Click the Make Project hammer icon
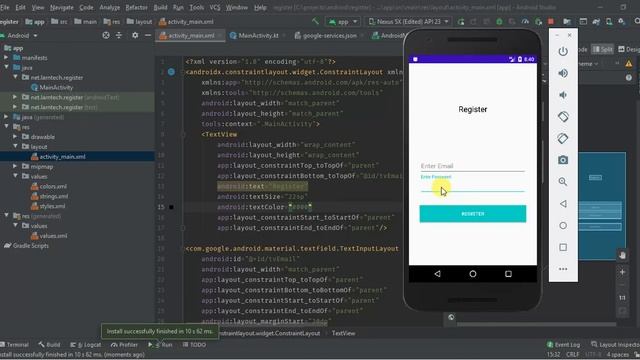The height and width of the screenshot is (360, 640). click(315, 21)
